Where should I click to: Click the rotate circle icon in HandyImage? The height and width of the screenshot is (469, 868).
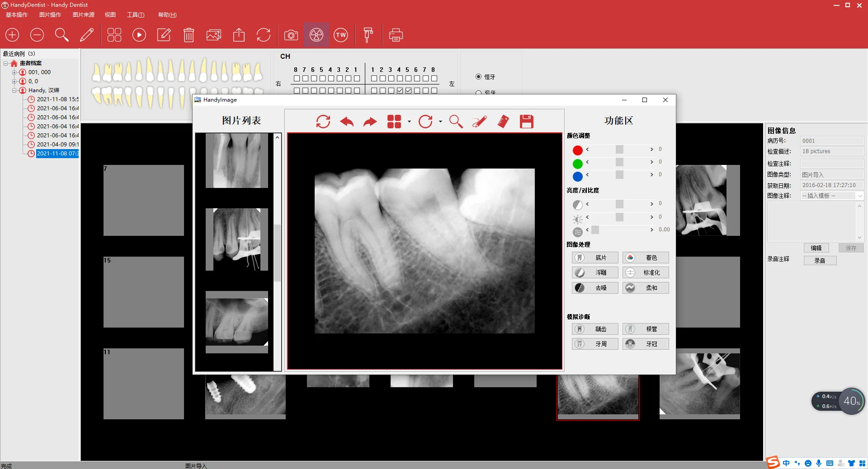(425, 122)
